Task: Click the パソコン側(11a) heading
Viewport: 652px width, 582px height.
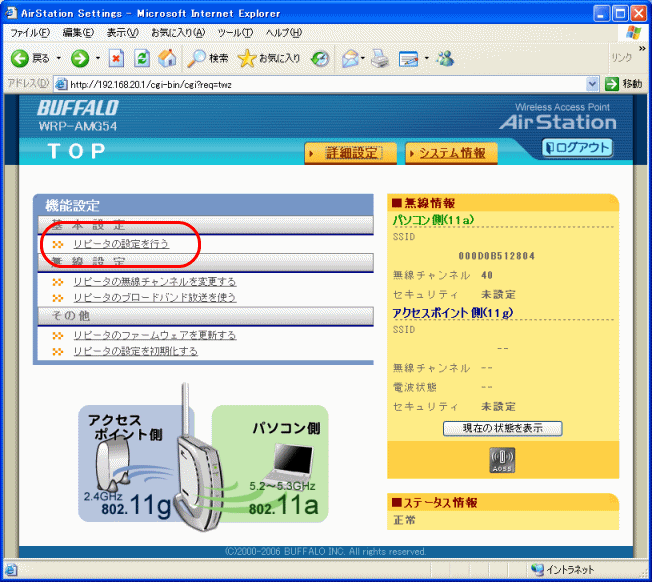Action: [433, 219]
